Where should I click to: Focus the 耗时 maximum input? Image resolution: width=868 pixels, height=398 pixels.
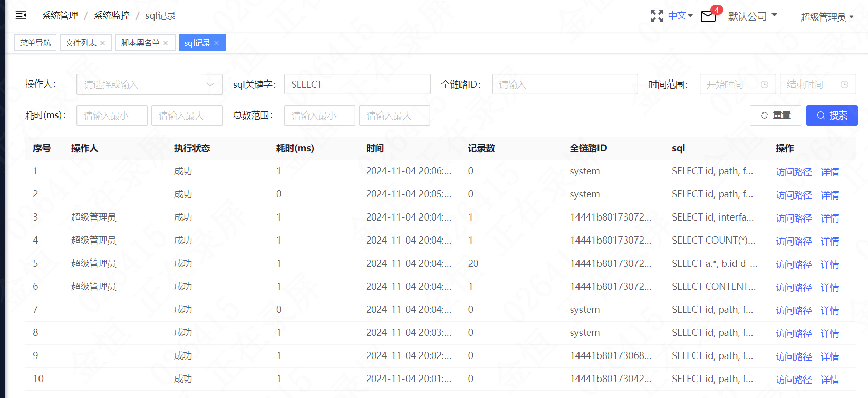pos(187,115)
